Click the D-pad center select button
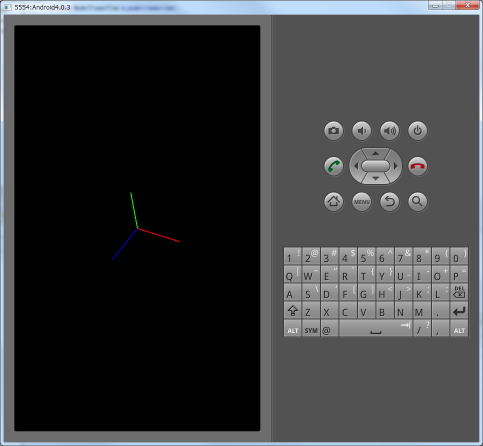The height and width of the screenshot is (446, 483). (375, 166)
